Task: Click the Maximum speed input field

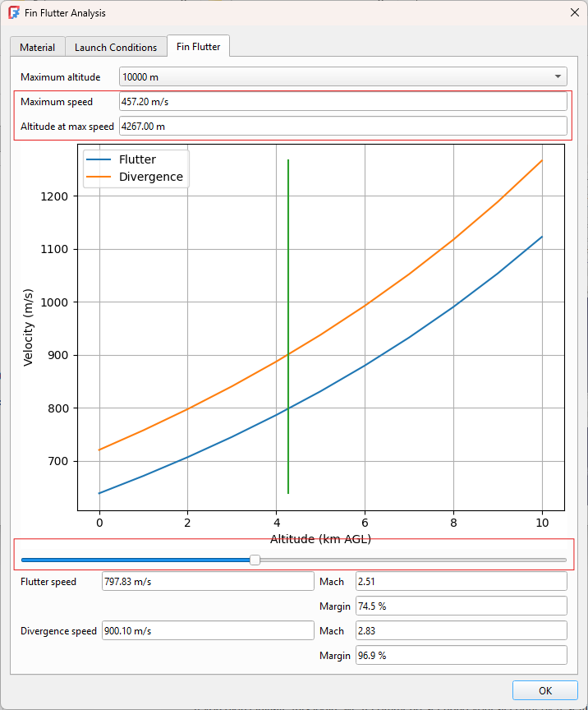Action: 342,102
